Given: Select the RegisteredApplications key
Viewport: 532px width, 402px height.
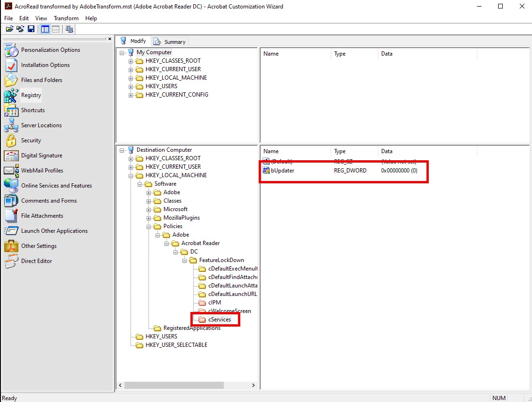Looking at the screenshot, I should [x=192, y=328].
